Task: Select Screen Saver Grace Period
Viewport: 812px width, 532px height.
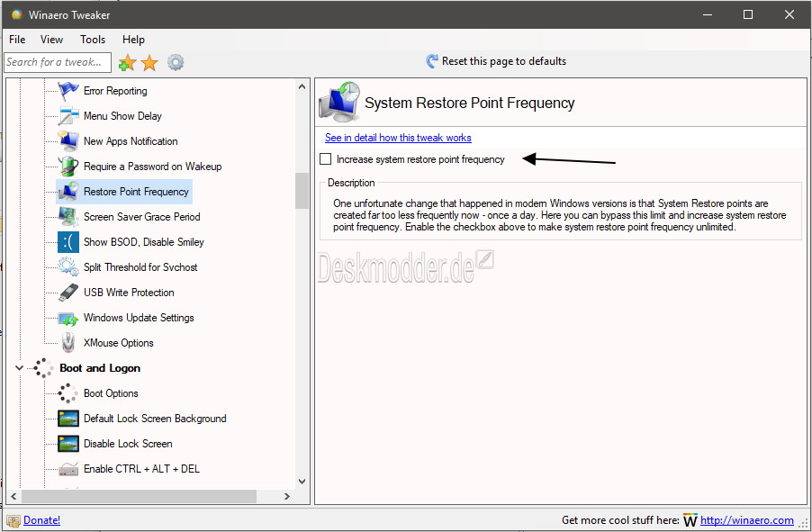Action: tap(142, 217)
